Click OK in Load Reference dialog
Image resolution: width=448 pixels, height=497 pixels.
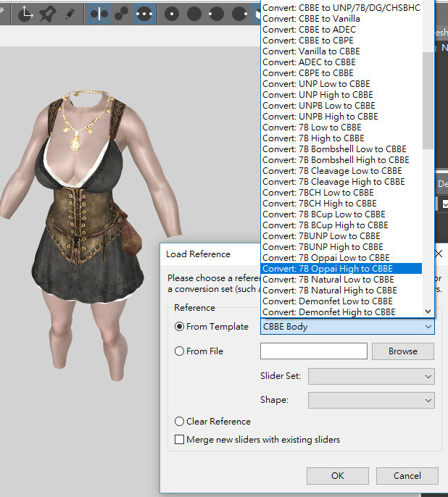[337, 476]
